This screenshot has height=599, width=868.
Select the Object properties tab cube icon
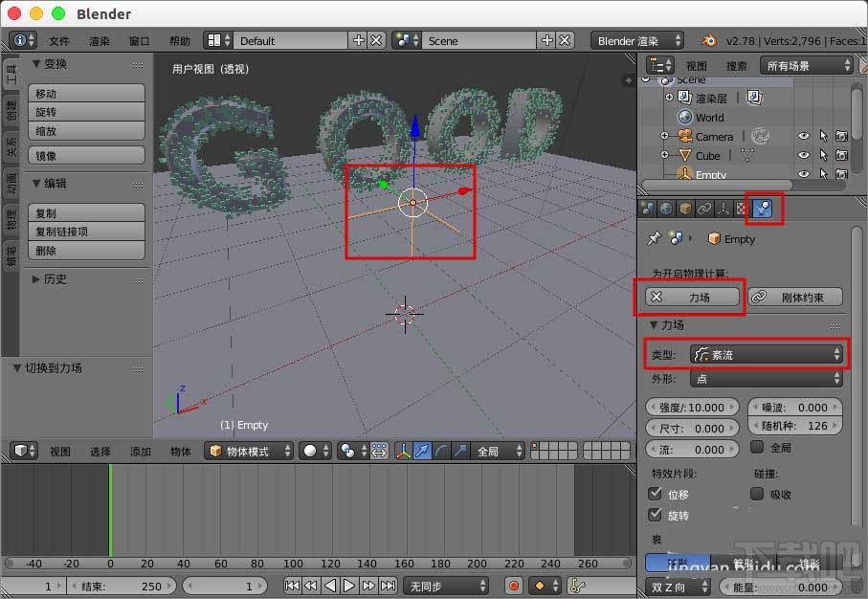[x=685, y=208]
